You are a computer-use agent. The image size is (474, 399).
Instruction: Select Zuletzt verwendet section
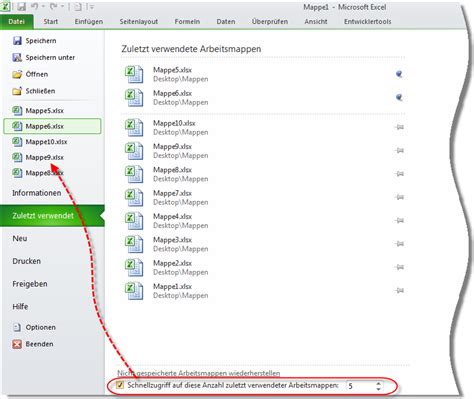52,216
